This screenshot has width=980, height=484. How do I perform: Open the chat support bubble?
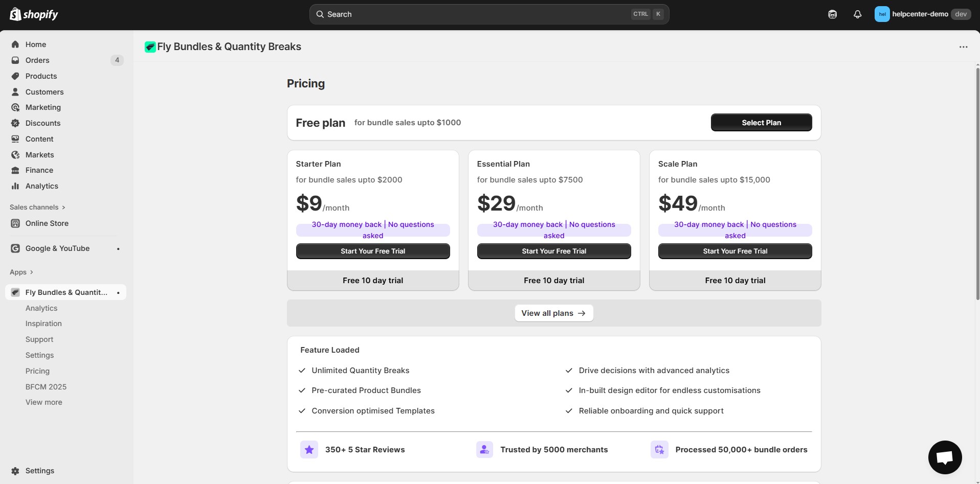point(944,457)
